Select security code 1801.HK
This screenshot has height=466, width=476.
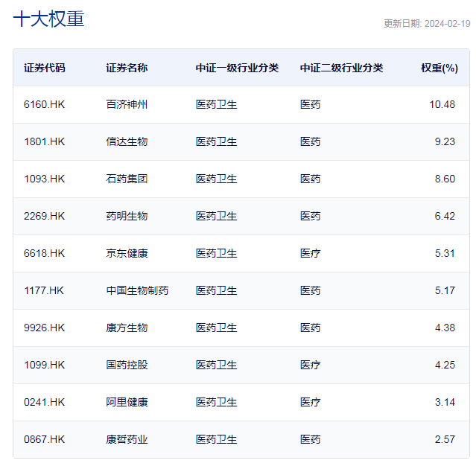point(44,141)
